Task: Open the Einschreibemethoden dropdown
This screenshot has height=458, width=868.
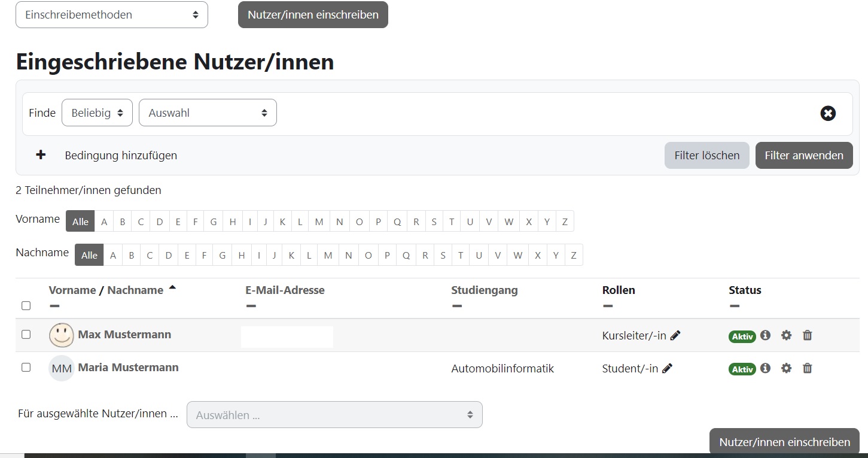Action: [x=111, y=14]
